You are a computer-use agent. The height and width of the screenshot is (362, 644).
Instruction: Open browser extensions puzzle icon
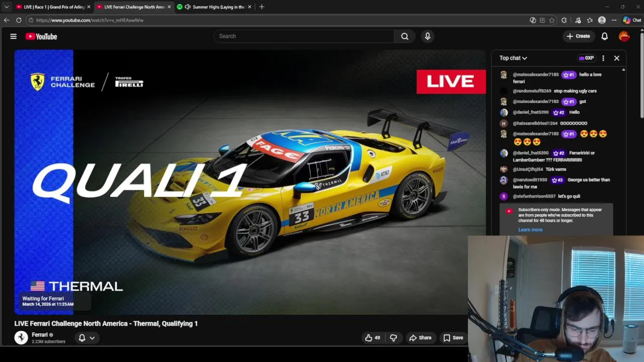[x=564, y=20]
